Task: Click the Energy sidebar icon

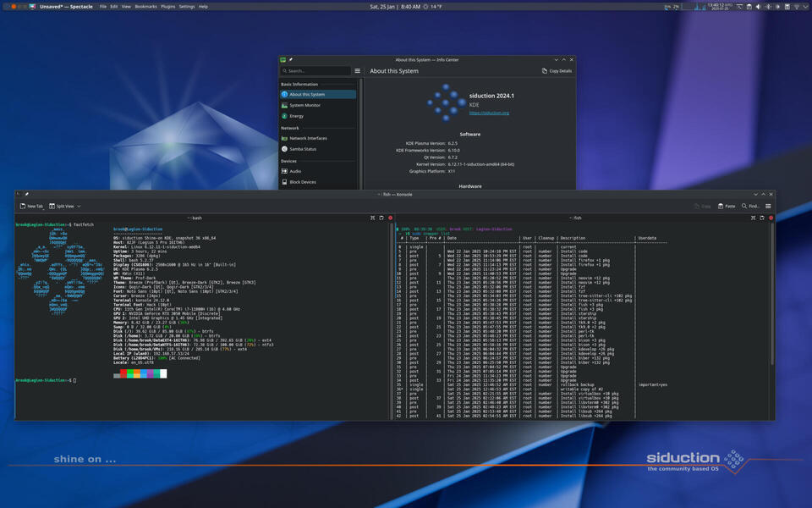Action: pos(284,116)
